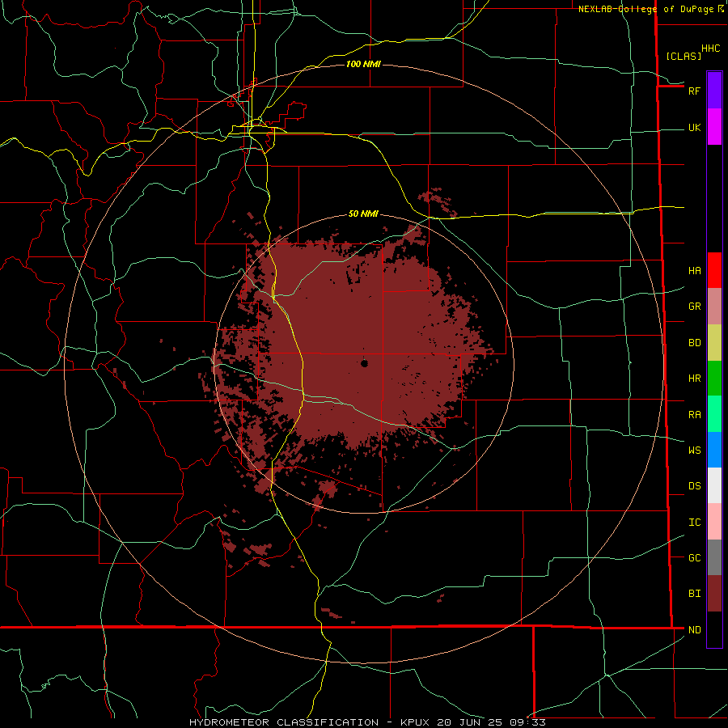Click the UK magenta legend swatch
The image size is (728, 728).
pos(714,127)
